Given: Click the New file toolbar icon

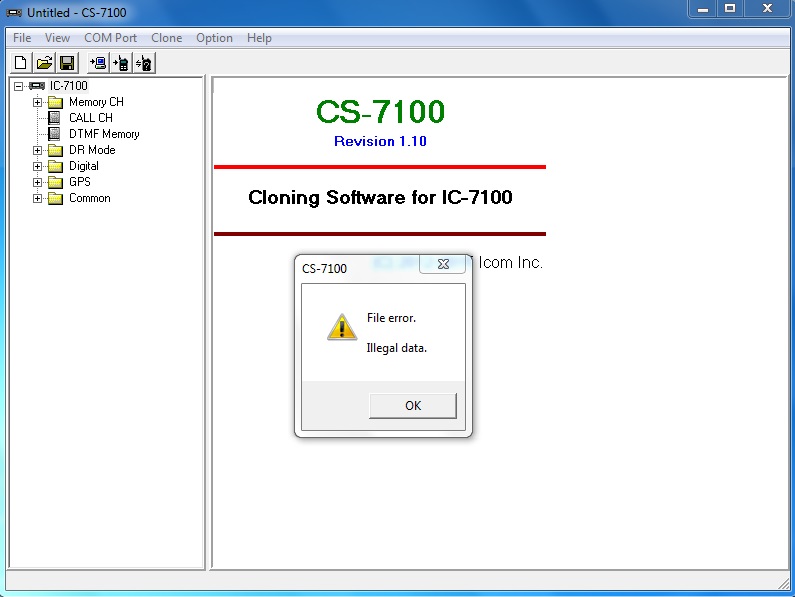Looking at the screenshot, I should coord(20,63).
